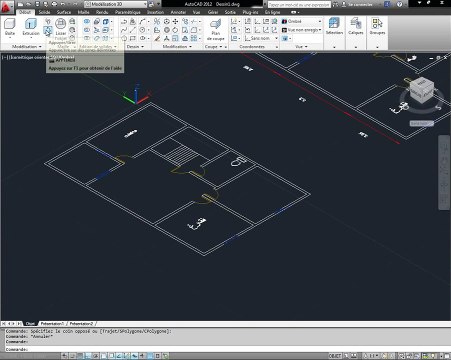Open the Insertion ribbon tab
451x360 pixels.
(155, 12)
